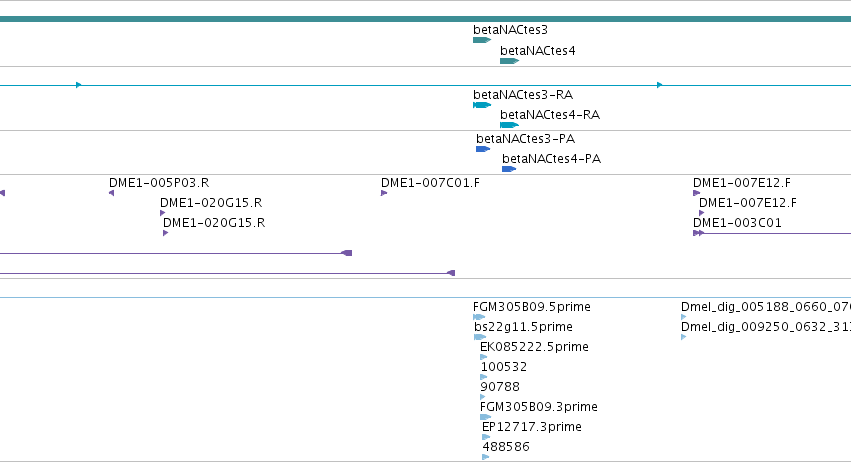Click the first DME1-020G15.R marker
Viewport: 851px width, 462px height.
162,213
